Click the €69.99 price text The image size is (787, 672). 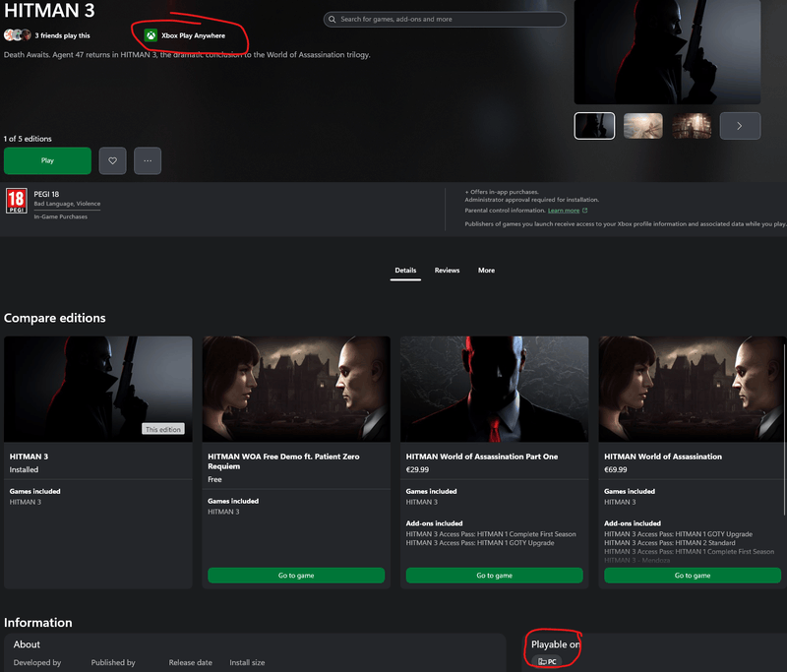click(x=616, y=469)
